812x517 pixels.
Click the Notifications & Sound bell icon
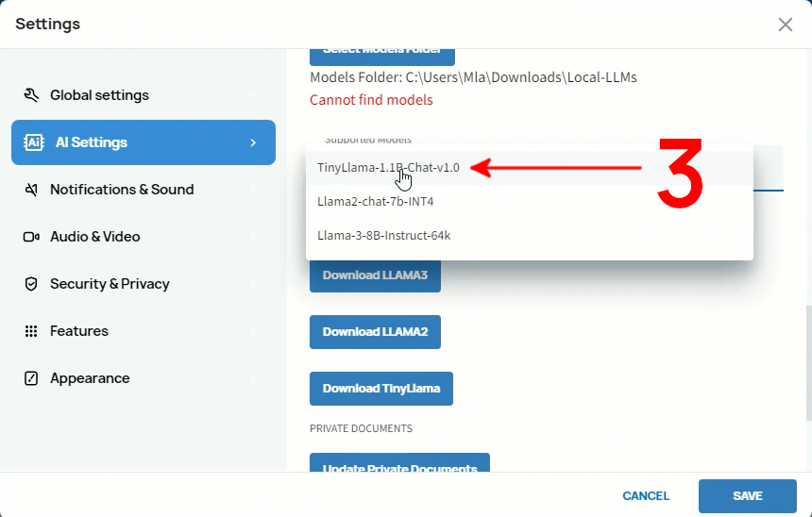[31, 190]
